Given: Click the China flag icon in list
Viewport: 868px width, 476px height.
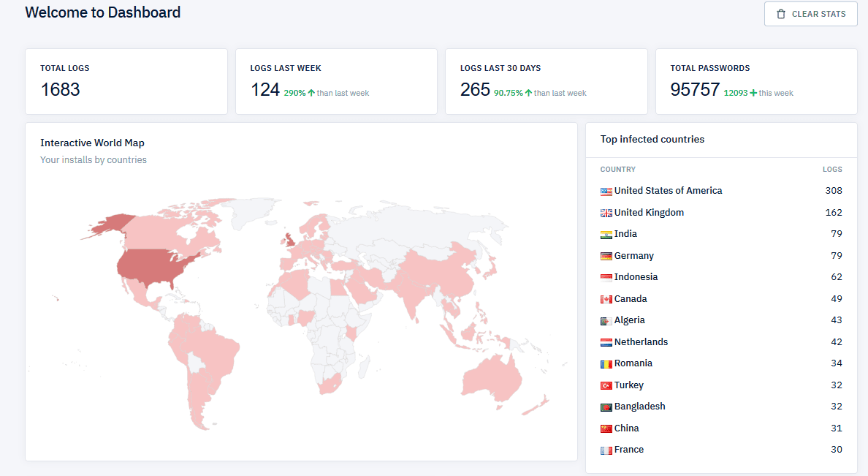Looking at the screenshot, I should [606, 428].
